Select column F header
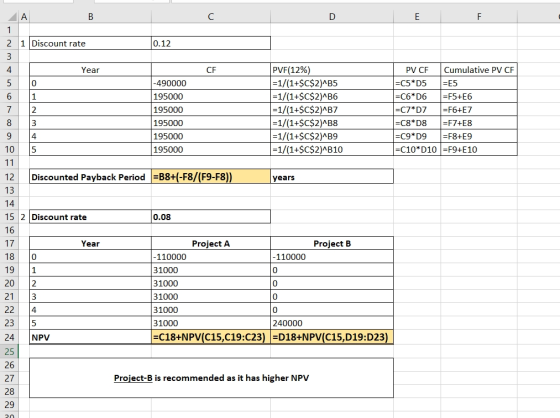The width and height of the screenshot is (560, 418). click(x=479, y=17)
